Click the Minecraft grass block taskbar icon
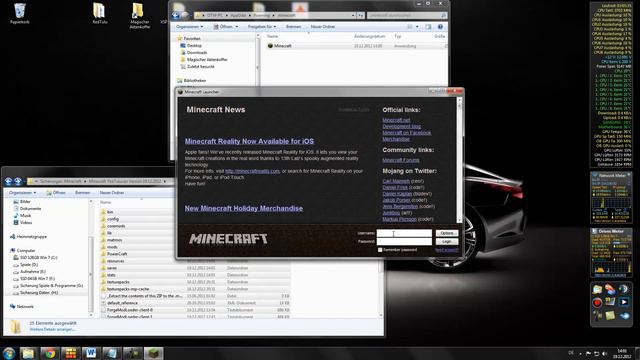The height and width of the screenshot is (360, 640). point(153,353)
